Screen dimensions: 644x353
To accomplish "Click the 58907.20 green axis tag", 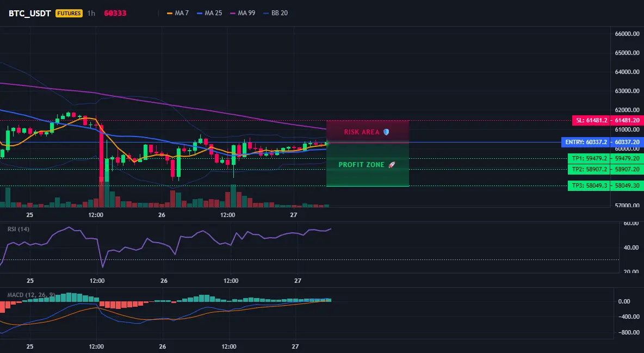I will pos(627,169).
